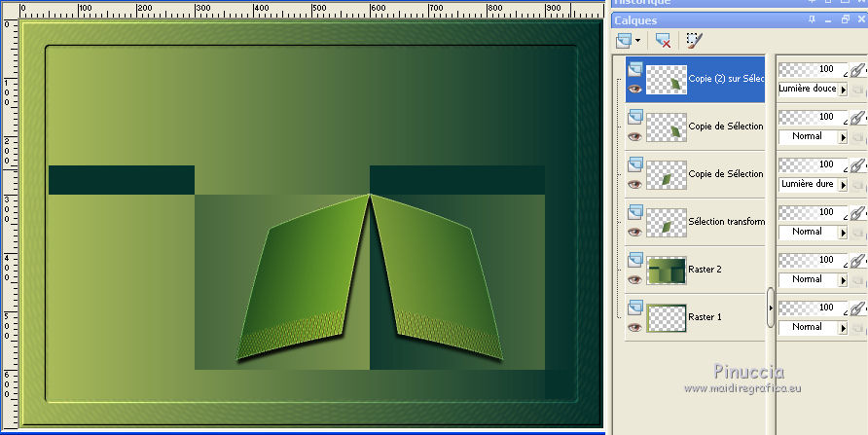Toggle link icon for Raster 2 layer
The height and width of the screenshot is (435, 868).
pos(857,260)
